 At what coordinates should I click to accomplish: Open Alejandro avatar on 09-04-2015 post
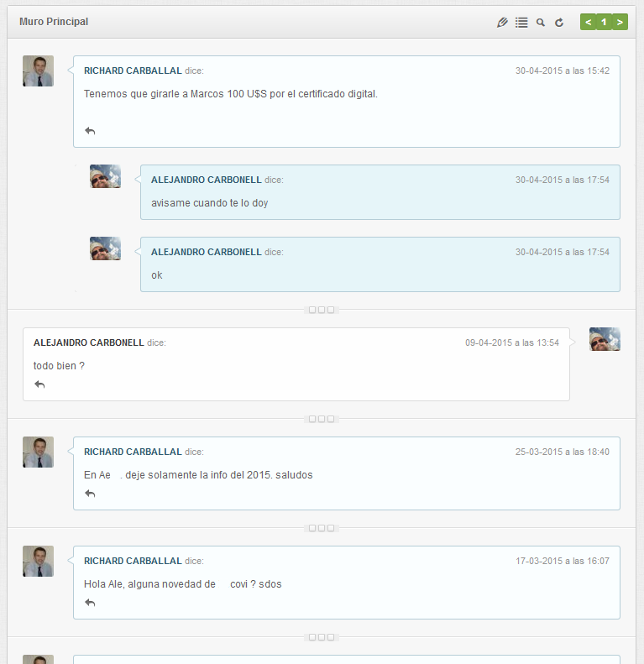pos(605,339)
